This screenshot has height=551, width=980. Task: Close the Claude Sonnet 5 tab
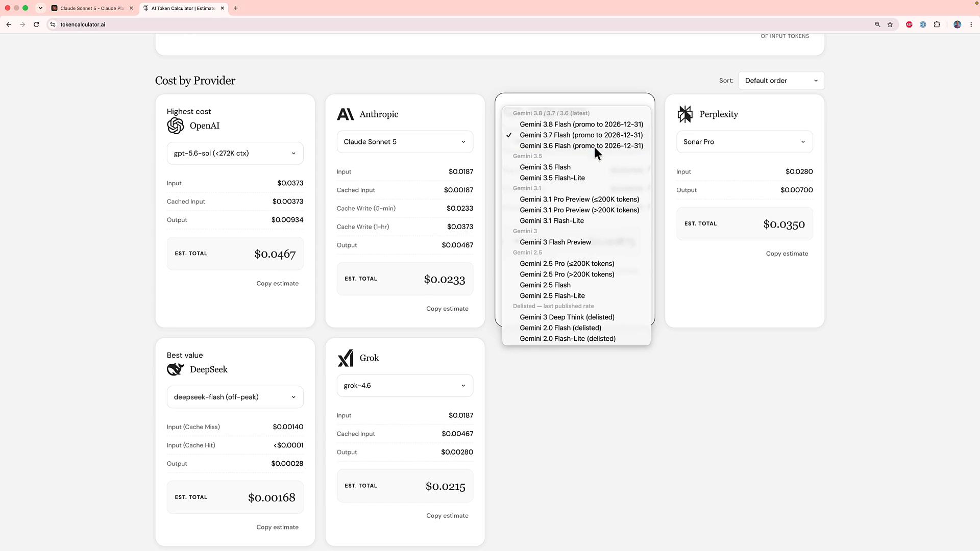point(131,8)
